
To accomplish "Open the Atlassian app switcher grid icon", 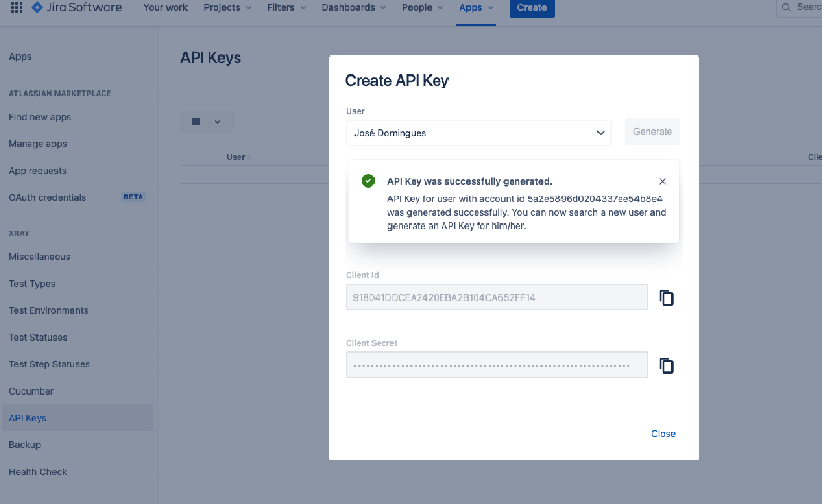I will tap(16, 7).
